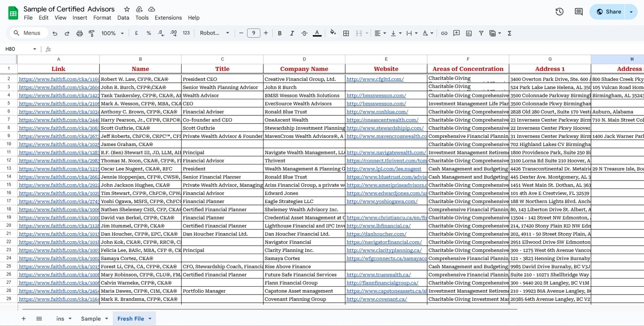Open the Extensions menu

[x=168, y=18]
